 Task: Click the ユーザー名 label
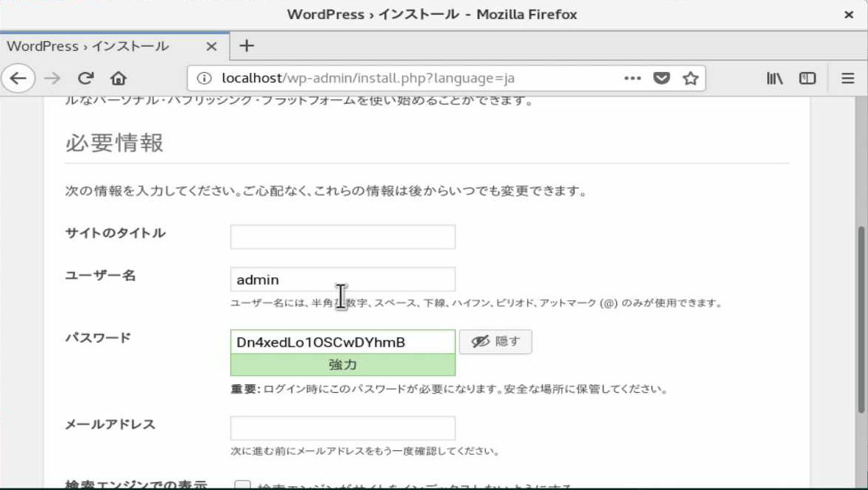click(x=100, y=275)
